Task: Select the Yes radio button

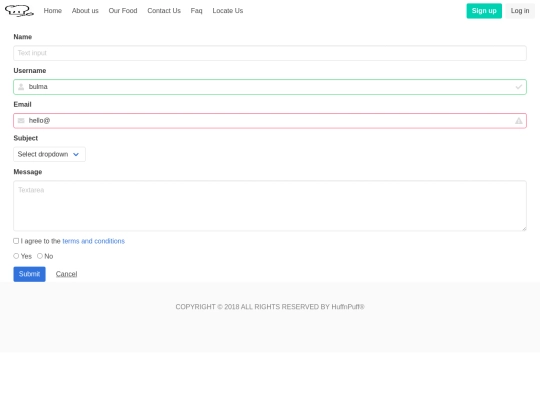Action: pyautogui.click(x=16, y=256)
